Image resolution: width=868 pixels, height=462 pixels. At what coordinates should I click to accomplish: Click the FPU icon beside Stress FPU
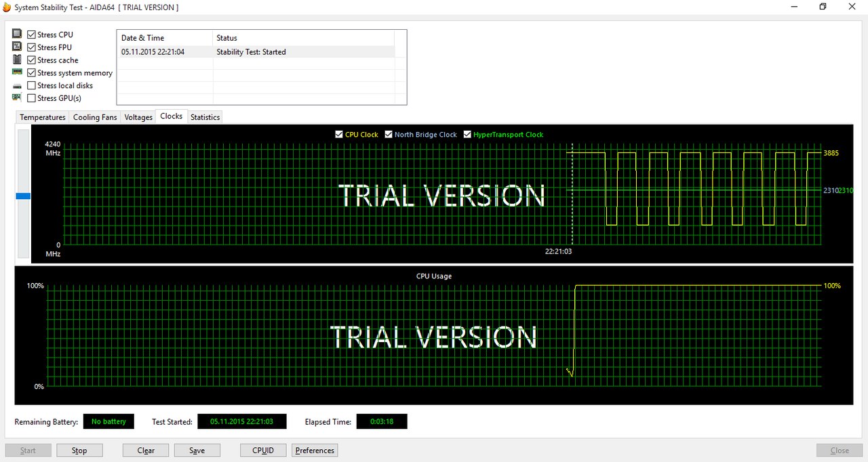(17, 47)
